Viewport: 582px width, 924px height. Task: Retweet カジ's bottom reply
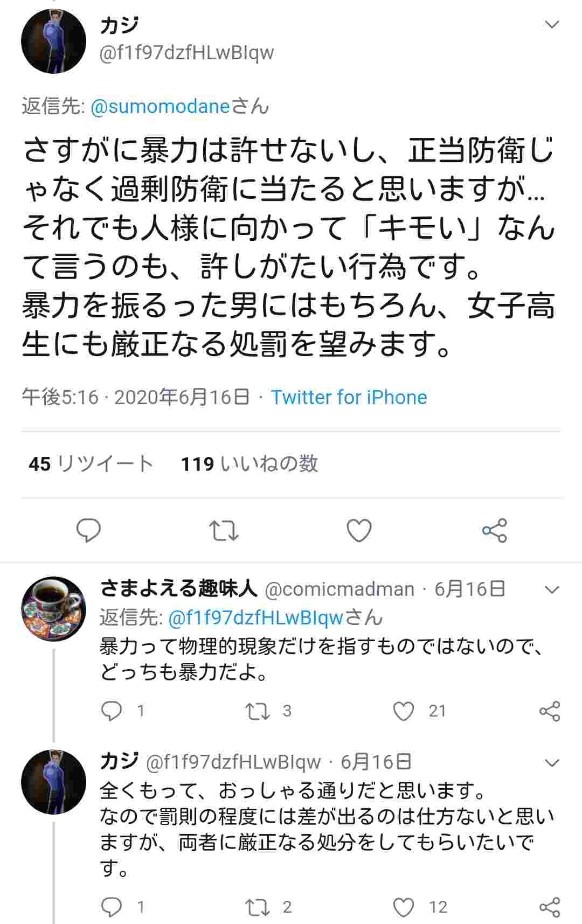pos(258,907)
